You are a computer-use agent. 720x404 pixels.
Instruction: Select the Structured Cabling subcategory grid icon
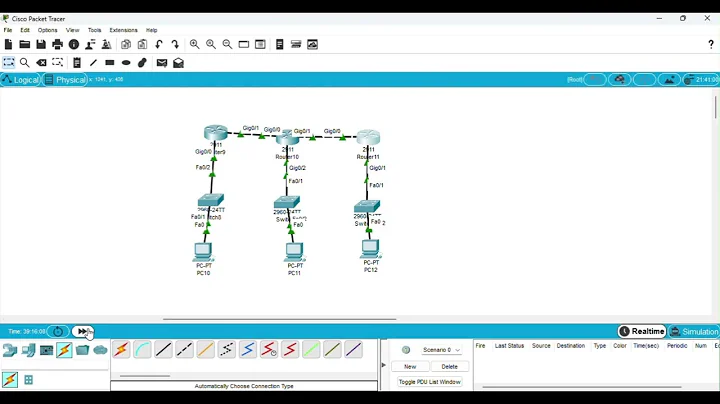pos(28,380)
